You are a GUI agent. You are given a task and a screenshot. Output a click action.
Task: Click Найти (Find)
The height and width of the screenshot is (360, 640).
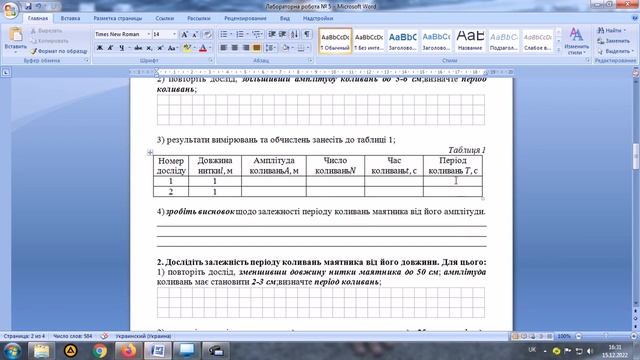[x=611, y=30]
